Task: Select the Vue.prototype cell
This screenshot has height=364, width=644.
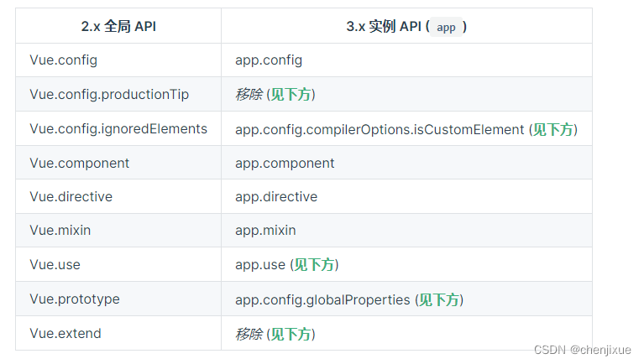Action: 75,299
